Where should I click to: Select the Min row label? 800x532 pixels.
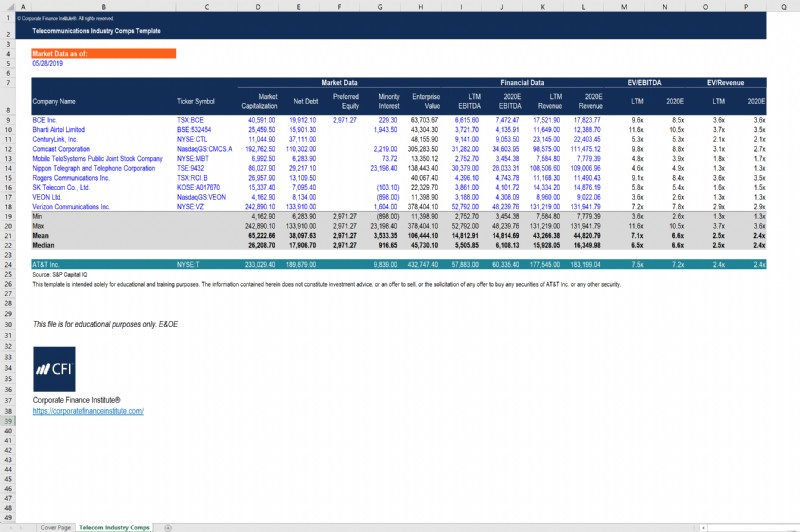[x=38, y=217]
